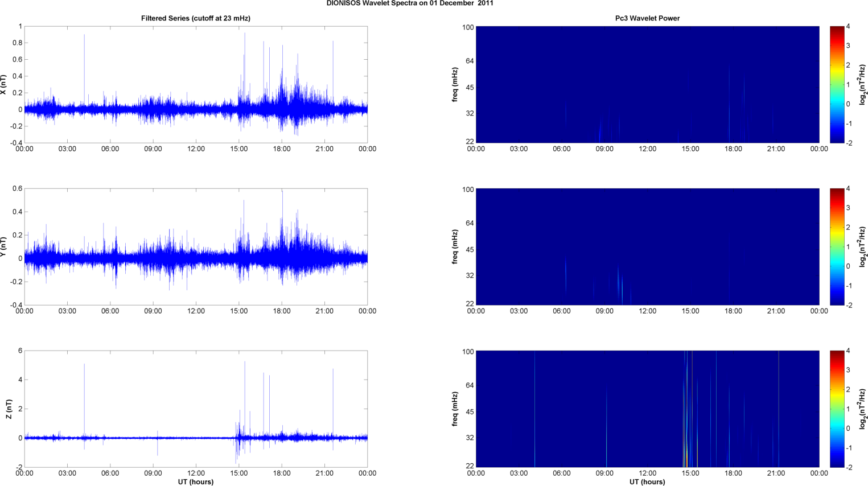
Task: Click the bottom wavelet power spectrogram for Z
Action: click(x=647, y=409)
